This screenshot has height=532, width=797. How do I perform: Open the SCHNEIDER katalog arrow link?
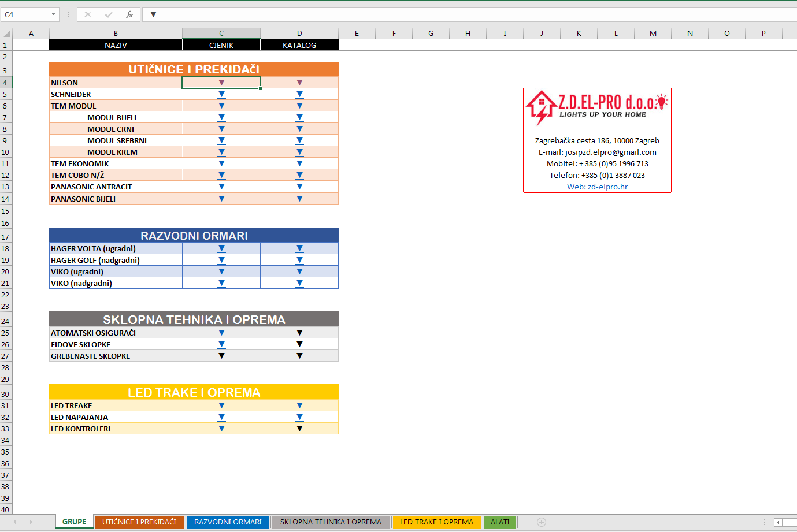[299, 94]
